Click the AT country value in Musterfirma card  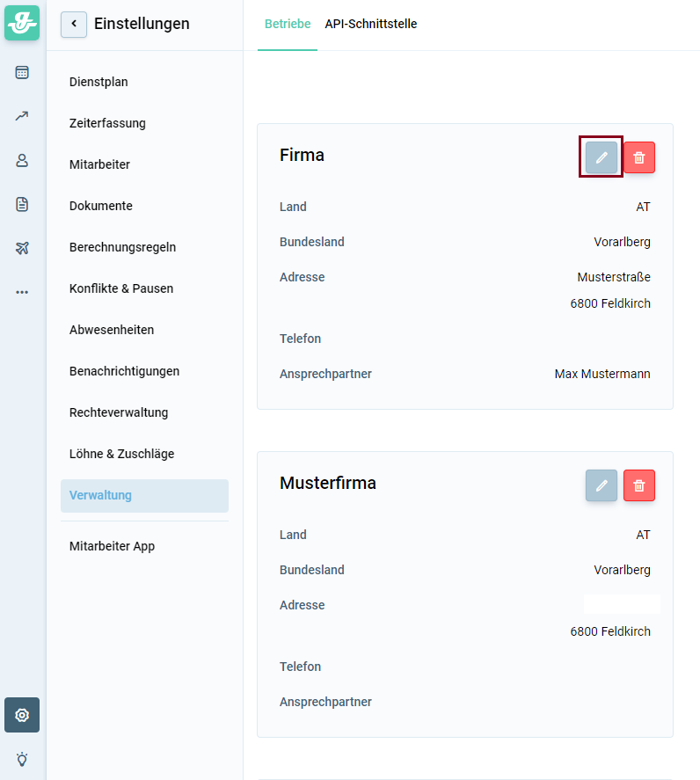tap(644, 535)
